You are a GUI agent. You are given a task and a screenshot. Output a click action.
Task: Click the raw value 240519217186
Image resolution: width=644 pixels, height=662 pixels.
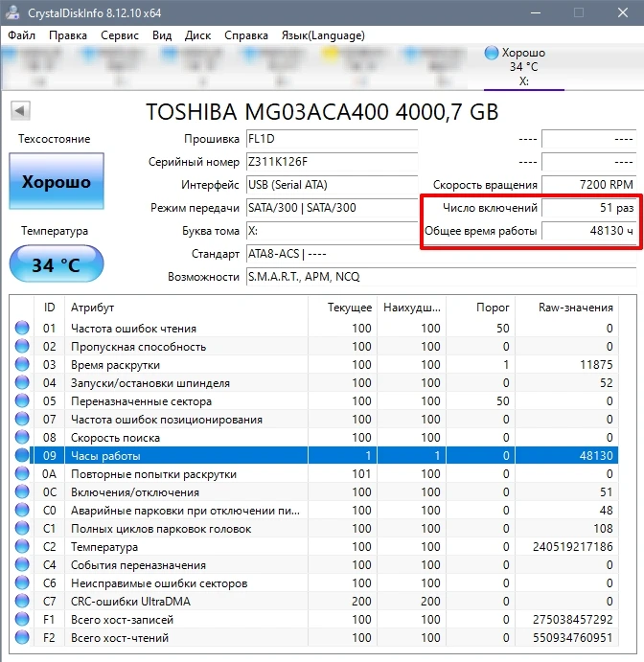point(572,547)
